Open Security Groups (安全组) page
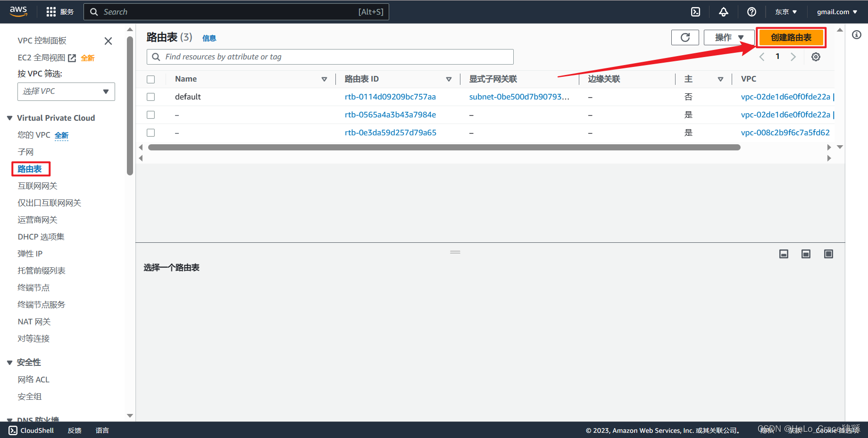Screen dimensions: 868x438 point(30,397)
